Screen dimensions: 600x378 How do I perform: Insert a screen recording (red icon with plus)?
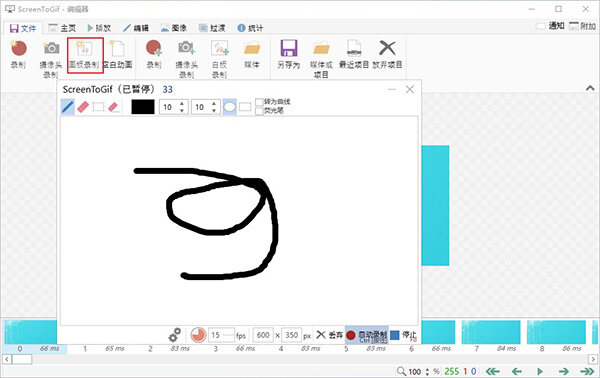[x=154, y=55]
